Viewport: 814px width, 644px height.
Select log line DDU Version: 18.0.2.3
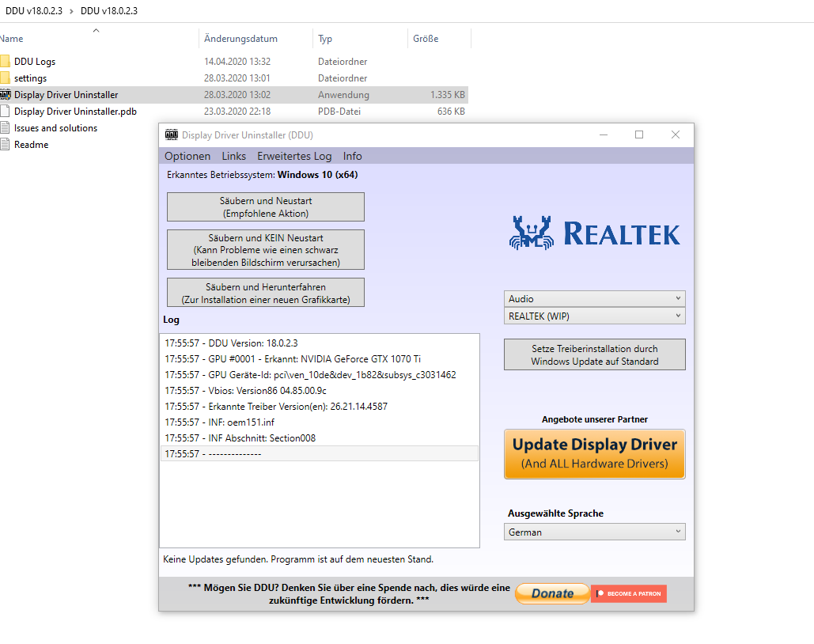320,343
